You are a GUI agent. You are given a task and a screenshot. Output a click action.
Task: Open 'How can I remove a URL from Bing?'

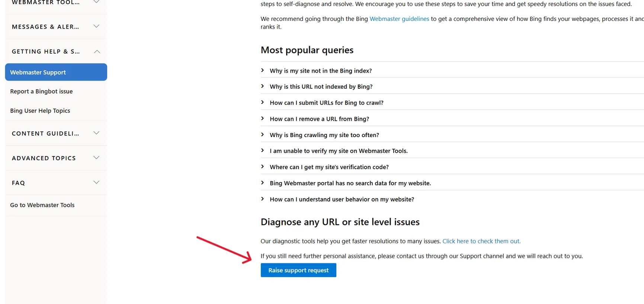[x=320, y=119]
